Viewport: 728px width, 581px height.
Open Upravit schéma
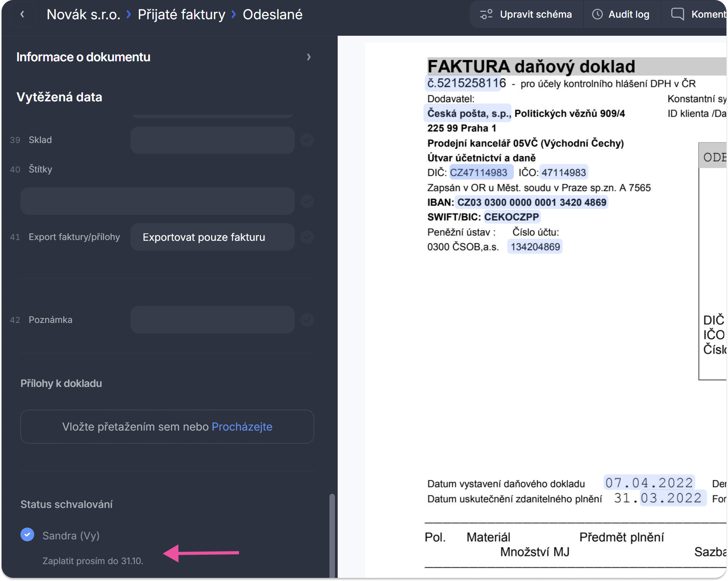[526, 15]
